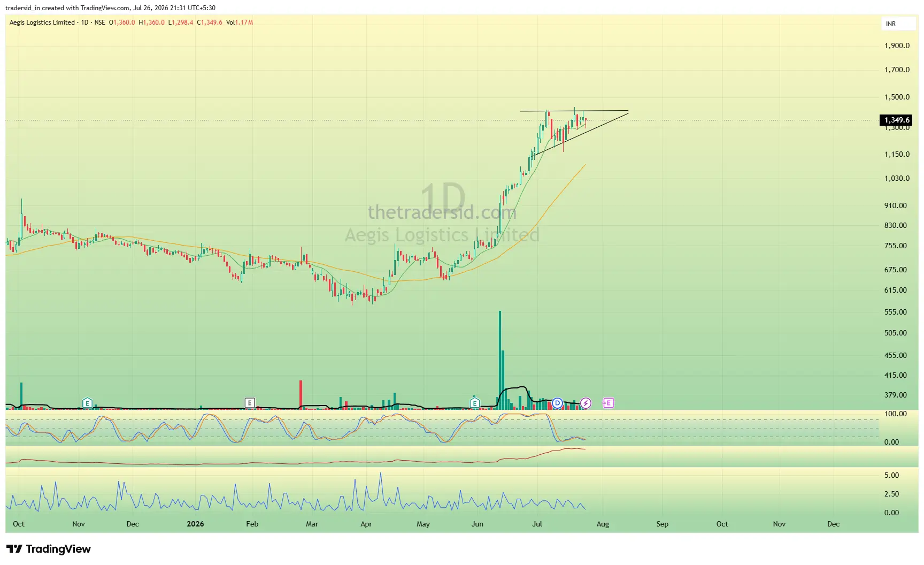Click the O1,360.0 open value
This screenshot has width=924, height=565.
pyautogui.click(x=122, y=22)
